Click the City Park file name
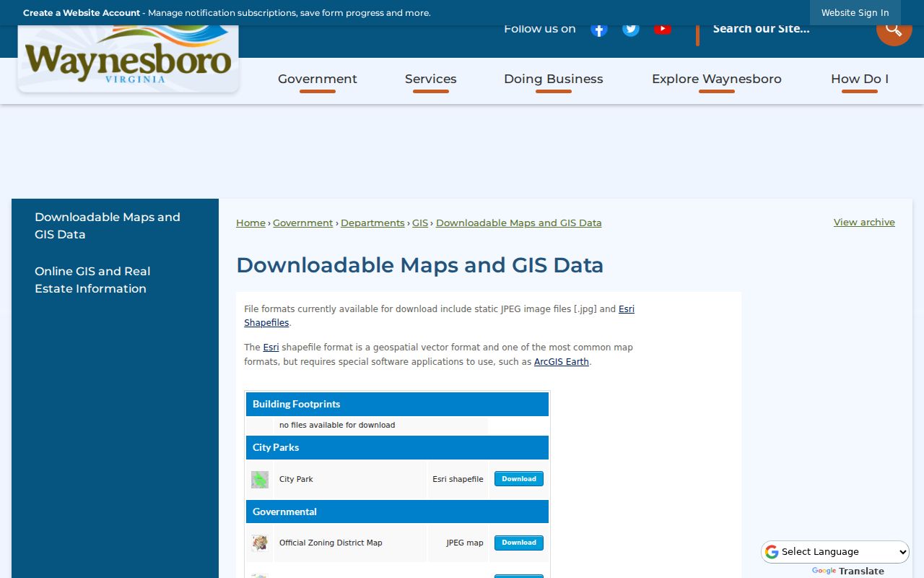This screenshot has height=578, width=924. pyautogui.click(x=296, y=479)
